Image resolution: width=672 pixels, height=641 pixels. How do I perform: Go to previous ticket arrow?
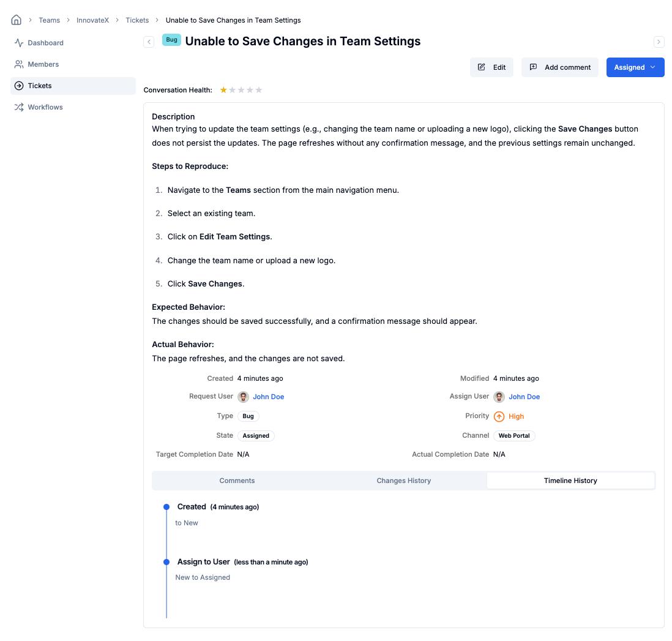coord(149,42)
